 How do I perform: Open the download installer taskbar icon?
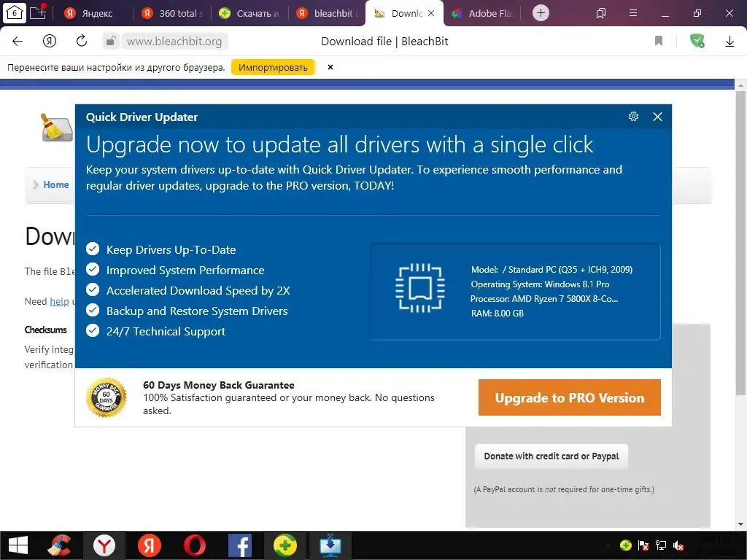330,545
